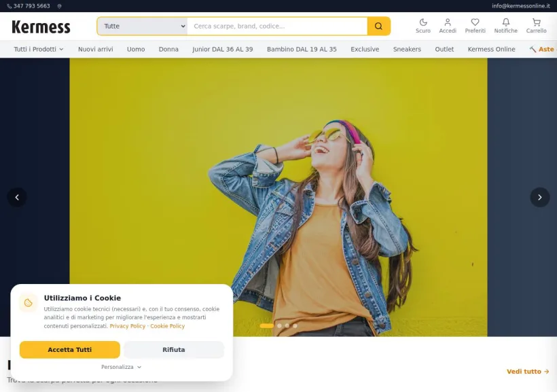Jump to second carousel slide dot
The width and height of the screenshot is (557, 392).
tap(279, 325)
